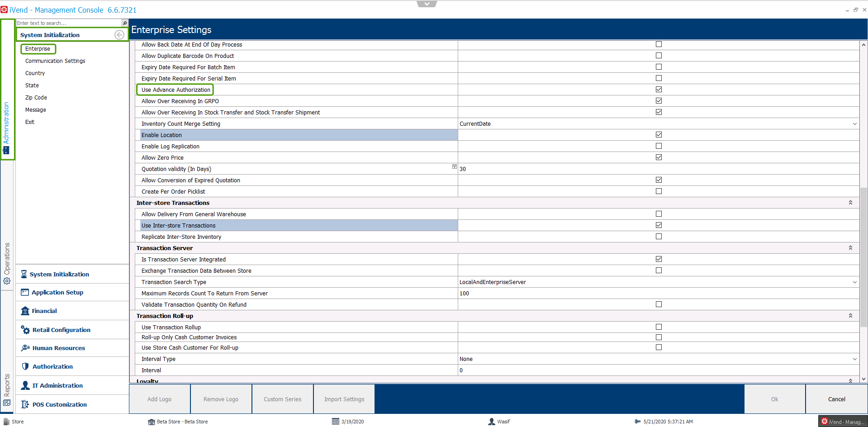Click the scroll up arrow of settings grid
The height and width of the screenshot is (427, 868).
point(863,45)
